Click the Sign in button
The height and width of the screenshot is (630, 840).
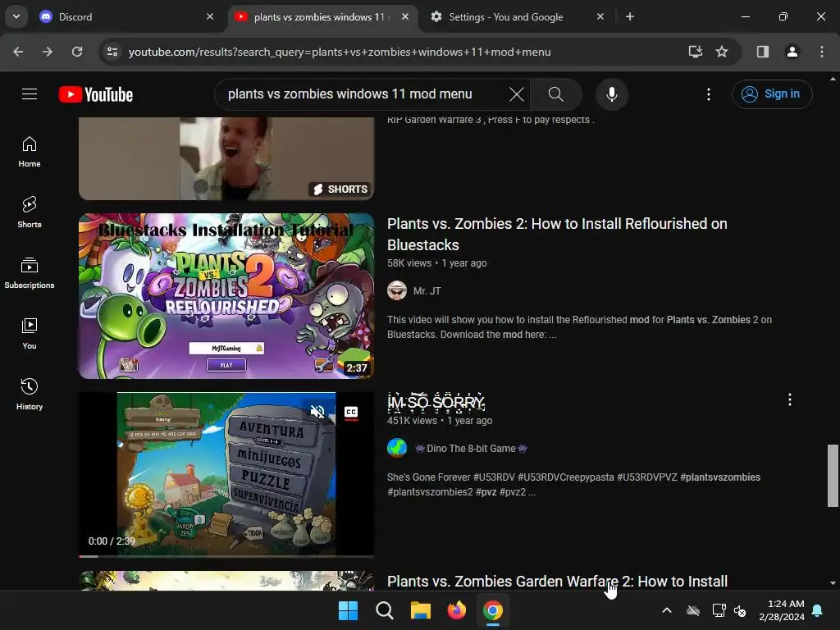[772, 94]
